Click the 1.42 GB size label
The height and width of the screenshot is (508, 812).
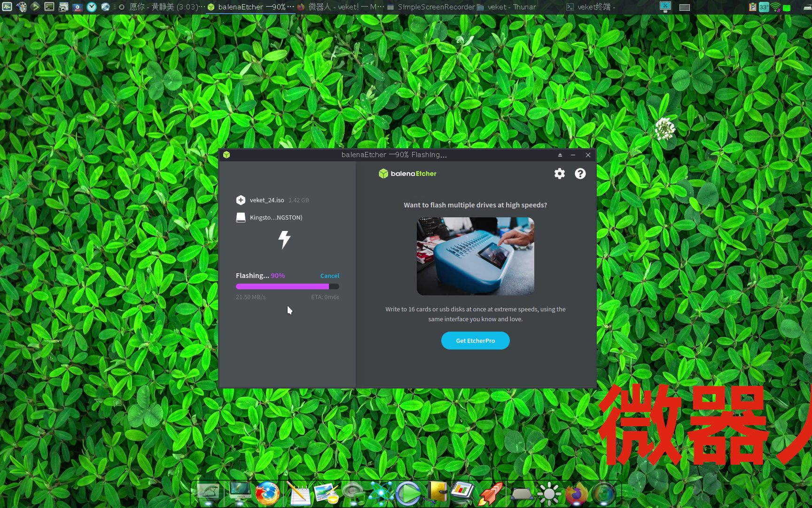tap(299, 200)
